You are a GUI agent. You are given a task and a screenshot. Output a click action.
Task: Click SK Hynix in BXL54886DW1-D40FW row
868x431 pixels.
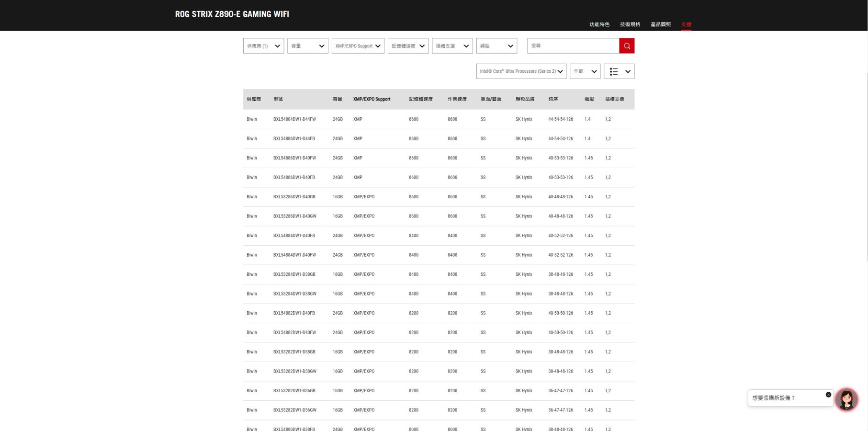(x=524, y=158)
